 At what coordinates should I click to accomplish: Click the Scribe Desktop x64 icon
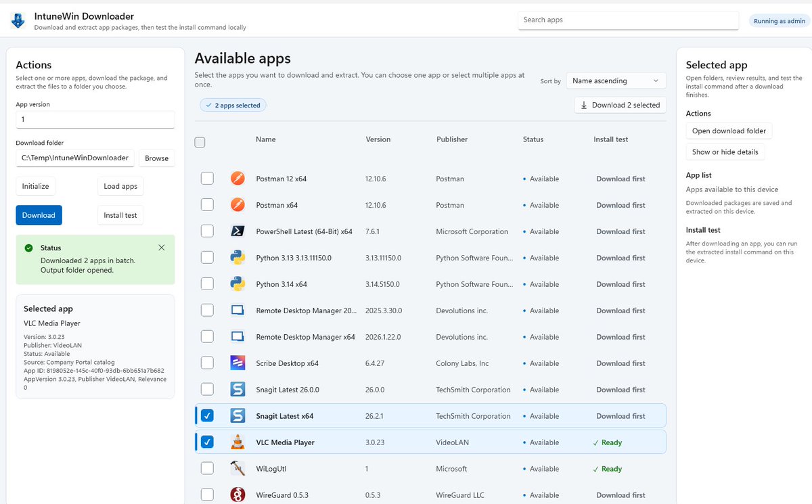click(x=237, y=363)
